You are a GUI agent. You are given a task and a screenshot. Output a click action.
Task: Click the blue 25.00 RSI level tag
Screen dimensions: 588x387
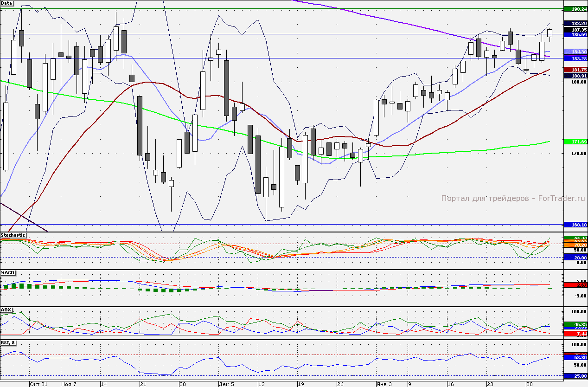pyautogui.click(x=575, y=375)
